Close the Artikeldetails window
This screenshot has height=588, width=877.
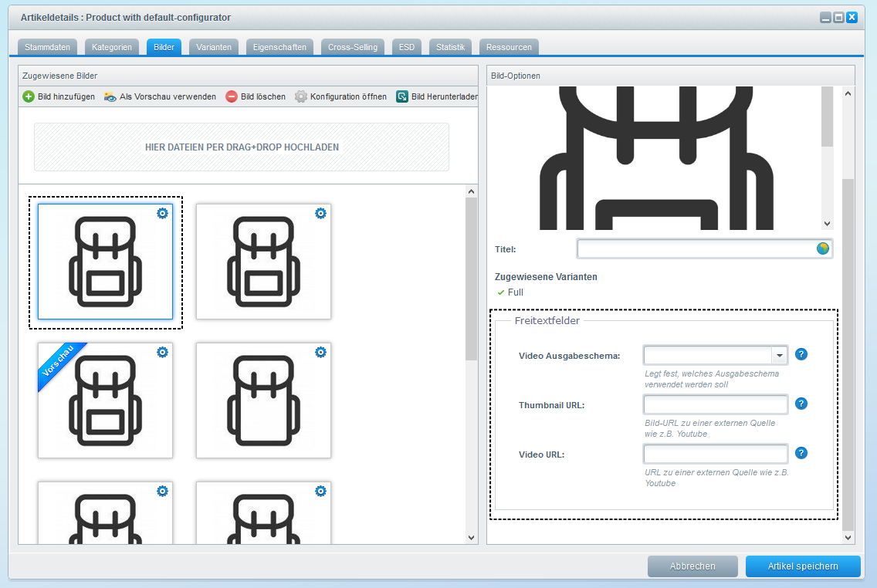coord(852,17)
